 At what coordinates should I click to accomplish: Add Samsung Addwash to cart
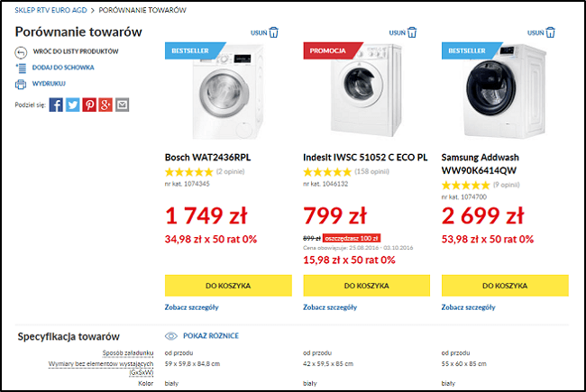(505, 286)
